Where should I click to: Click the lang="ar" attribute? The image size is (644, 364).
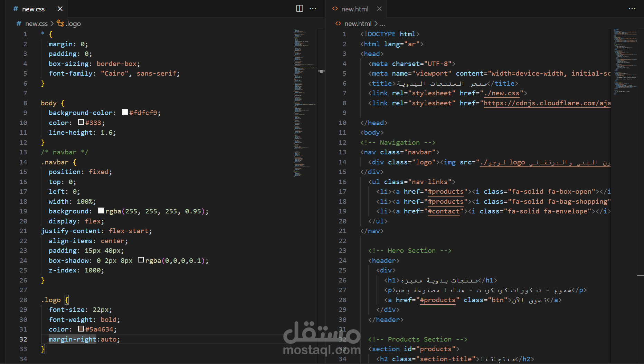[402, 44]
